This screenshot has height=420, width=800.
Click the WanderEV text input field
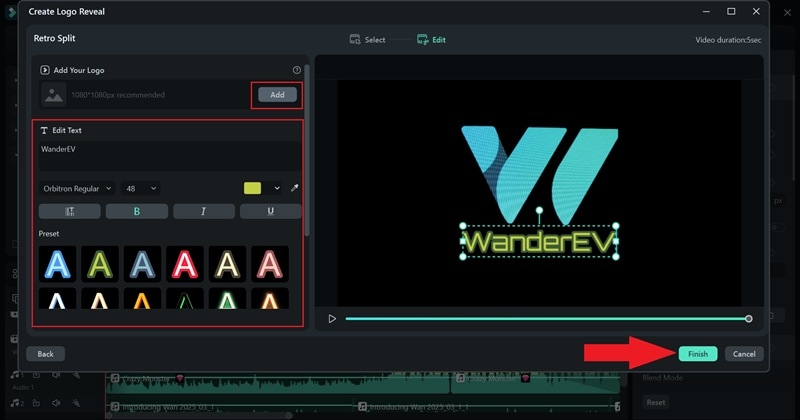pyautogui.click(x=169, y=155)
